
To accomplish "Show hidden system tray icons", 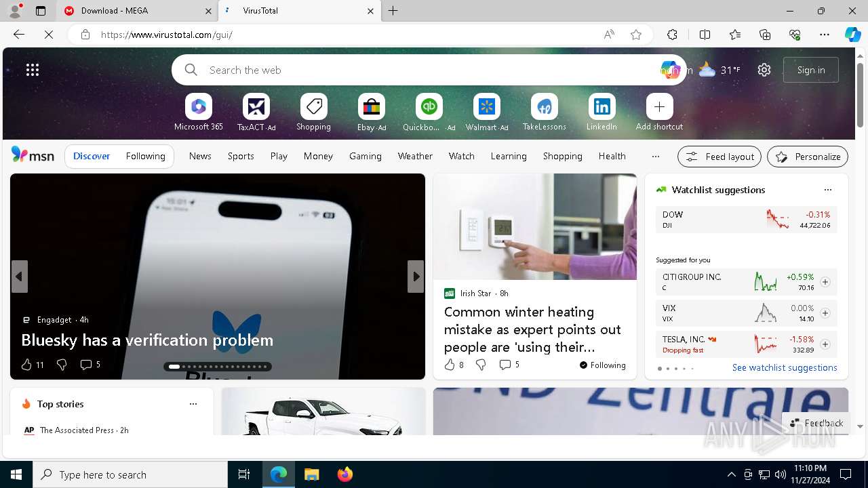I will [x=731, y=474].
